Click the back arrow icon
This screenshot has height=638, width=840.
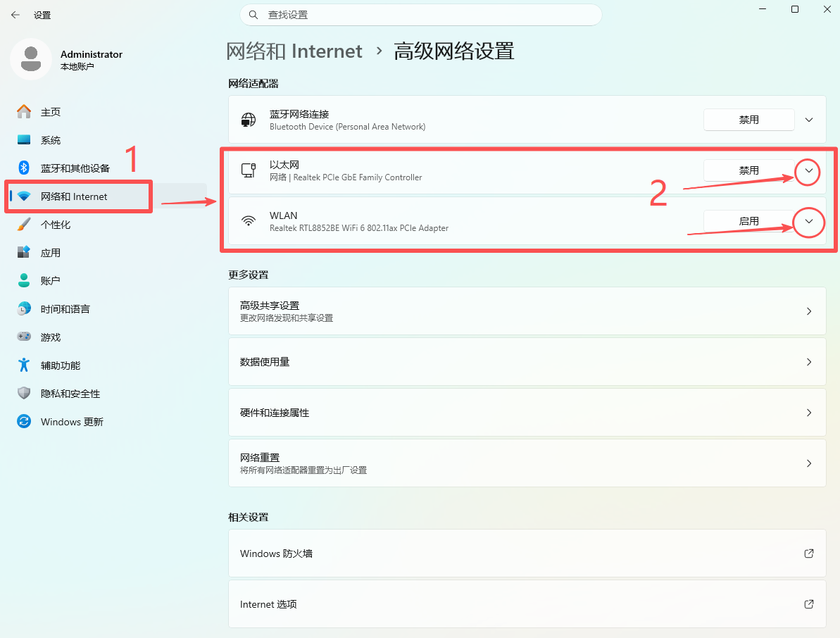click(x=15, y=15)
